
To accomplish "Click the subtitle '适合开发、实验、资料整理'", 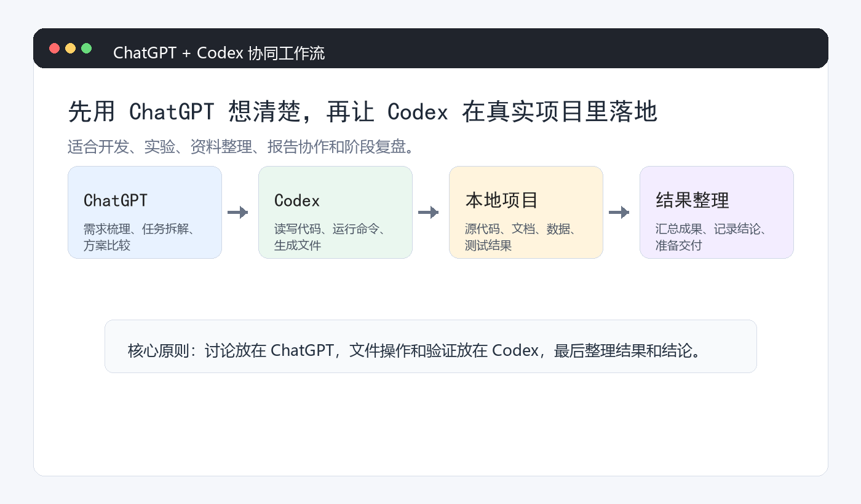I will 160,147.
